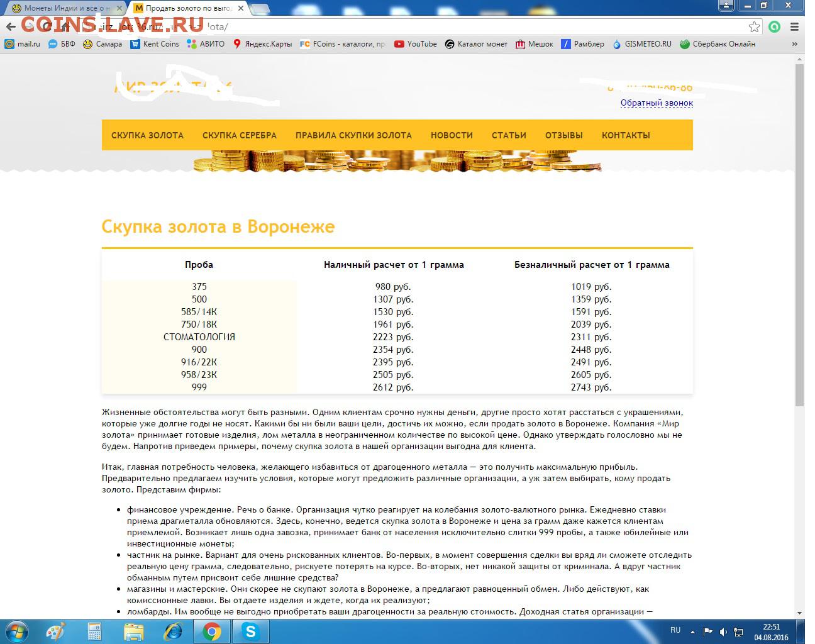Bookmark this page with the star icon

(x=754, y=27)
